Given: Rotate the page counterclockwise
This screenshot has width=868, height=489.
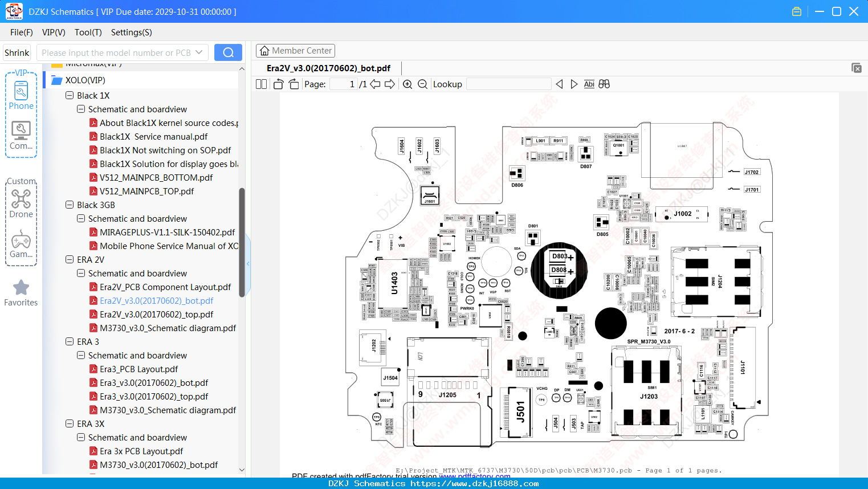Looking at the screenshot, I should (278, 84).
